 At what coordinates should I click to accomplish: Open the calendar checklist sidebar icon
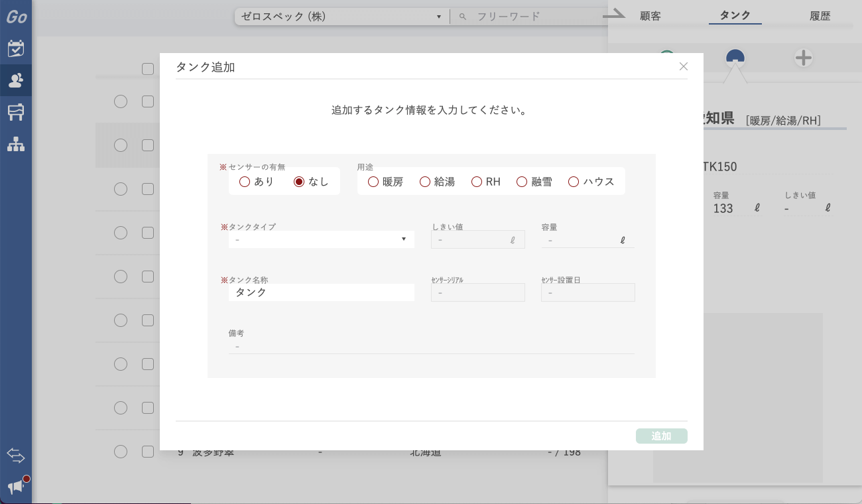coord(16,48)
